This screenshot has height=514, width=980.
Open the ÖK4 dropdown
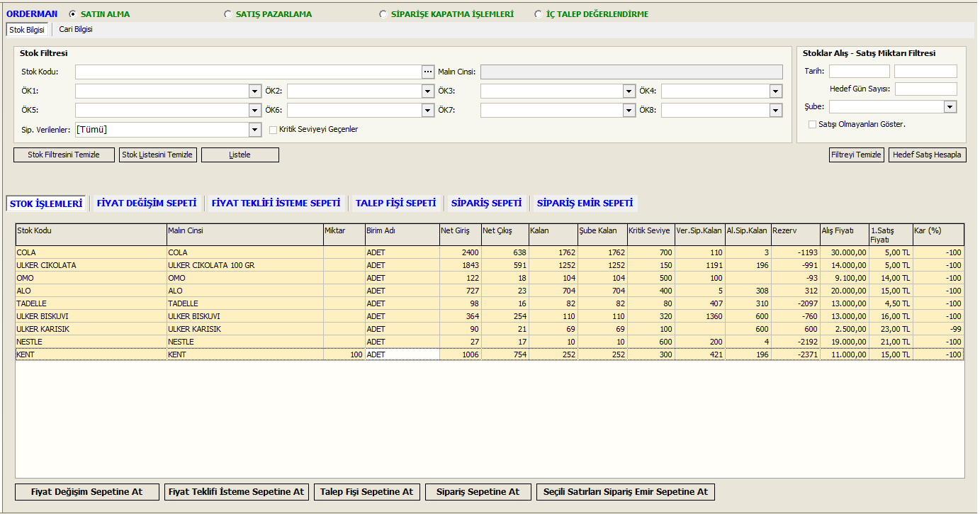[x=777, y=91]
